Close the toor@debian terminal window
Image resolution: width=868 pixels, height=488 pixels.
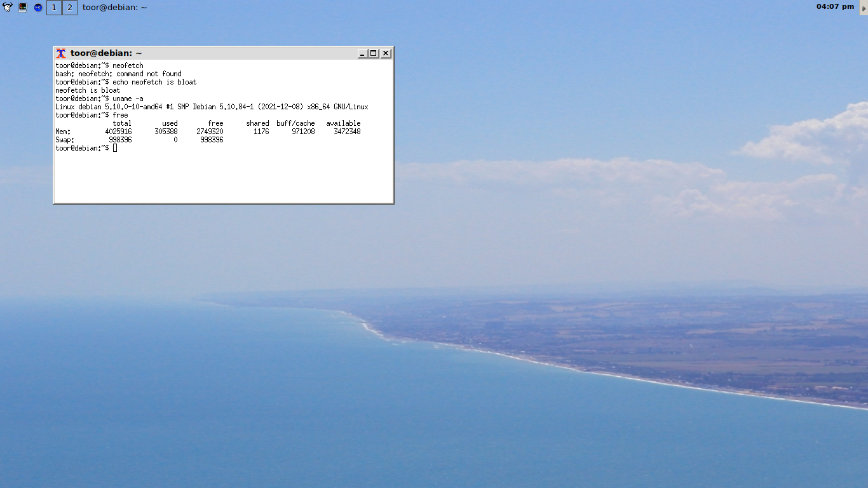[386, 53]
